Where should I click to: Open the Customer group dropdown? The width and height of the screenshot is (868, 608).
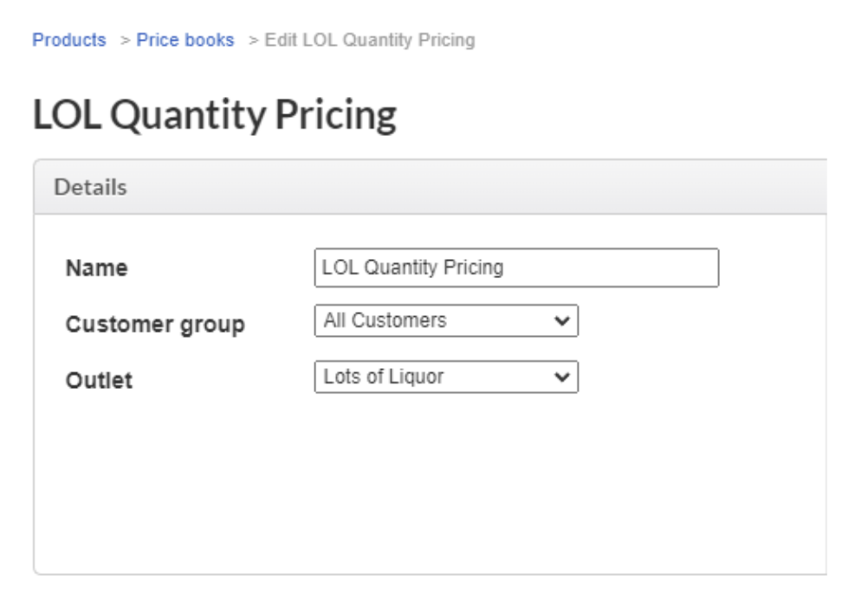(x=445, y=320)
